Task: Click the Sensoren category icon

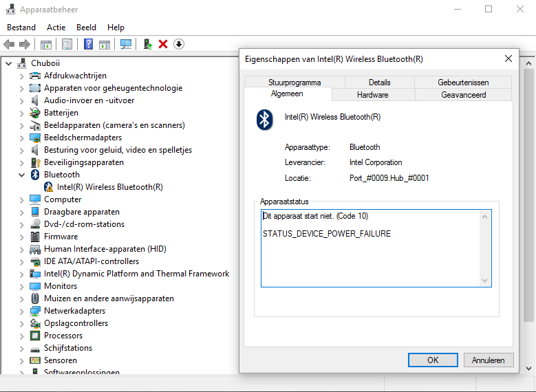Action: coord(35,360)
